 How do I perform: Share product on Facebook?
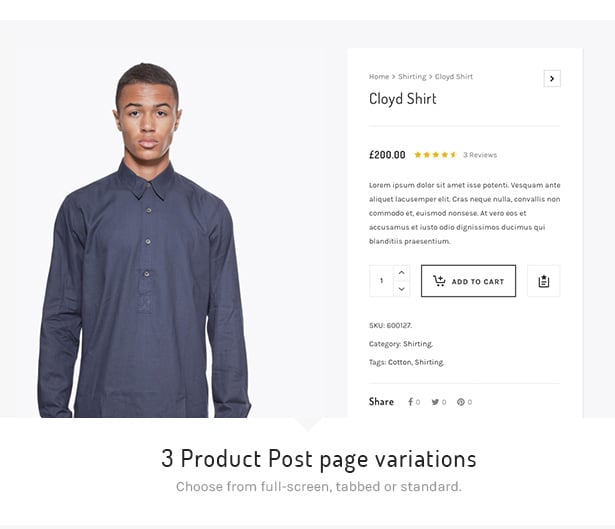[x=413, y=402]
